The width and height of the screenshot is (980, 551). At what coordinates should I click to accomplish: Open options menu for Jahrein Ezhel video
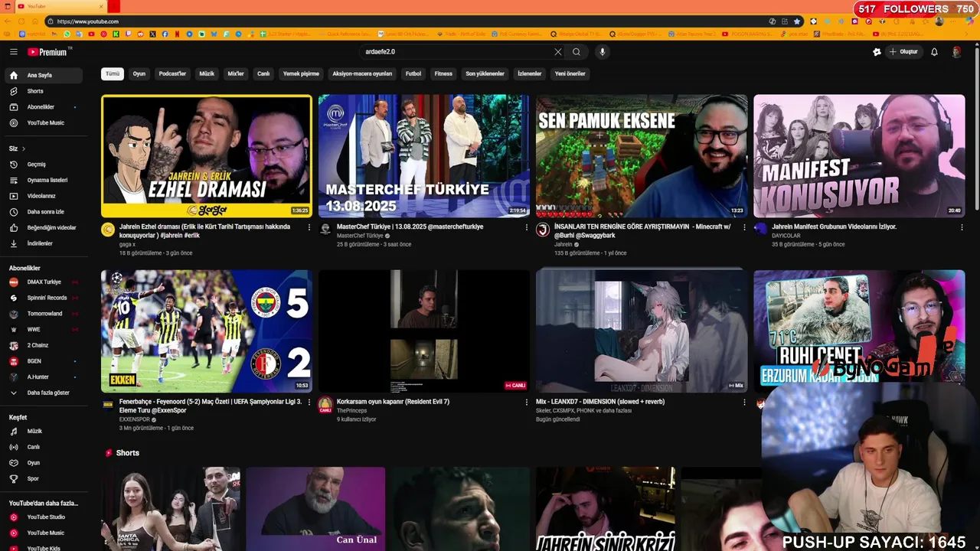pos(309,227)
